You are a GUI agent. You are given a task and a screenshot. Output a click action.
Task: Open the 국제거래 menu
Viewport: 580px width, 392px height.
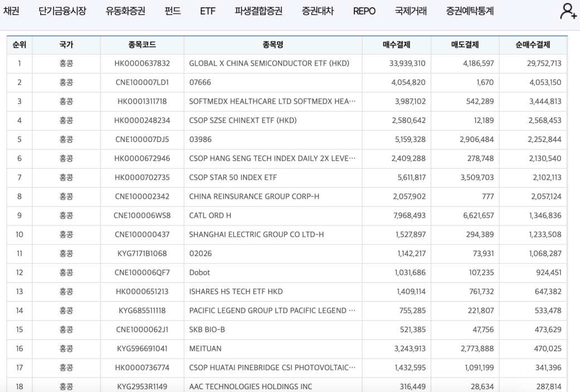coord(411,11)
